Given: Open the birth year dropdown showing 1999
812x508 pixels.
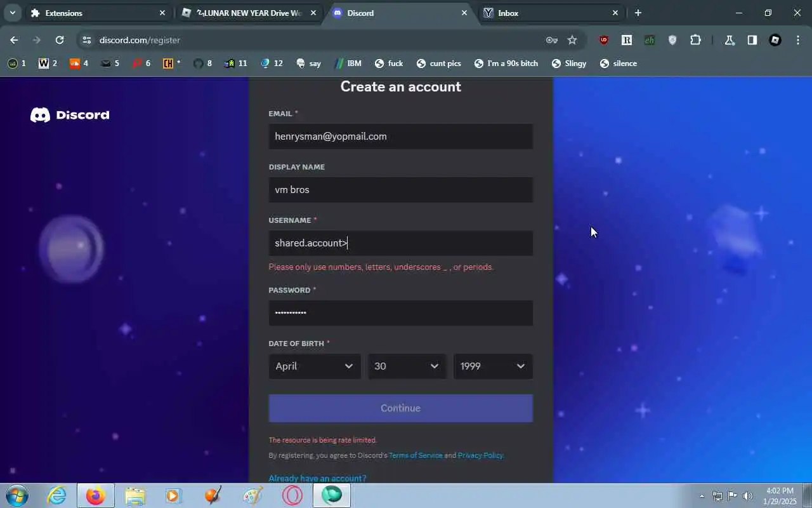Looking at the screenshot, I should (x=493, y=366).
